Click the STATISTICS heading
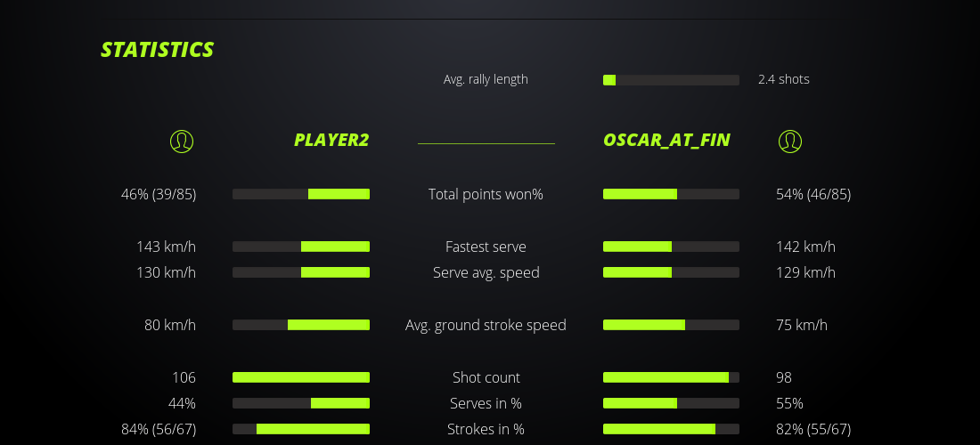The height and width of the screenshot is (445, 980). click(158, 50)
